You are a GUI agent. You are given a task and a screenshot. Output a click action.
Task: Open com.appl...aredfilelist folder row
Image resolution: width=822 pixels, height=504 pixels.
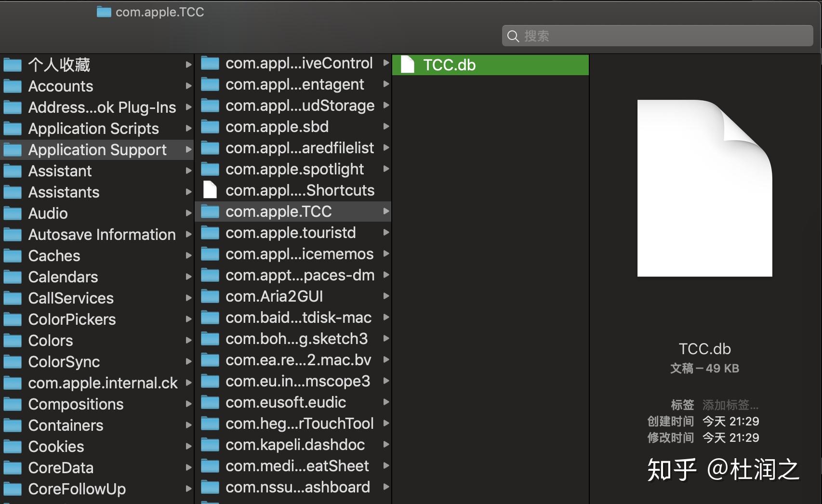(293, 147)
